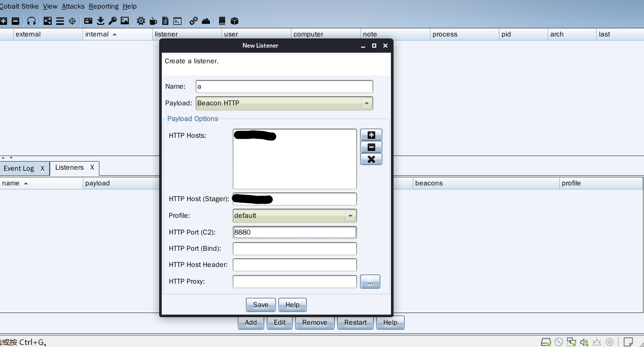Image resolution: width=644 pixels, height=347 pixels.
Task: Click the pid column header
Action: (x=523, y=34)
